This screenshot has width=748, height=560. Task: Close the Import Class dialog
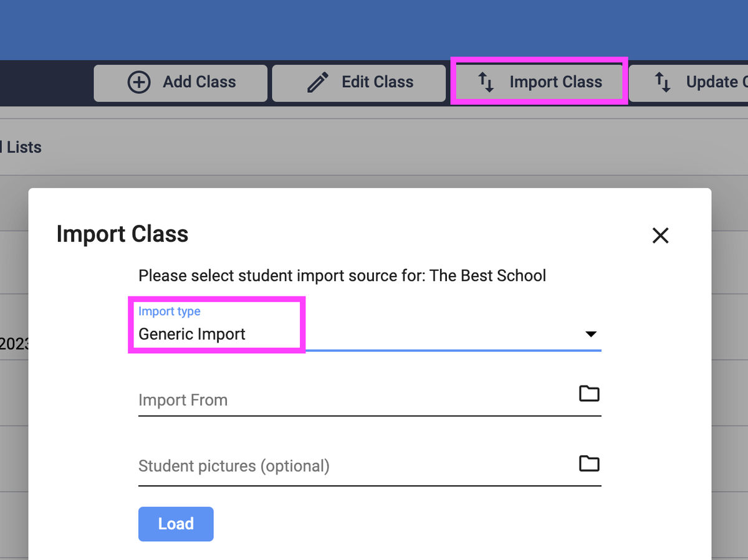point(660,235)
